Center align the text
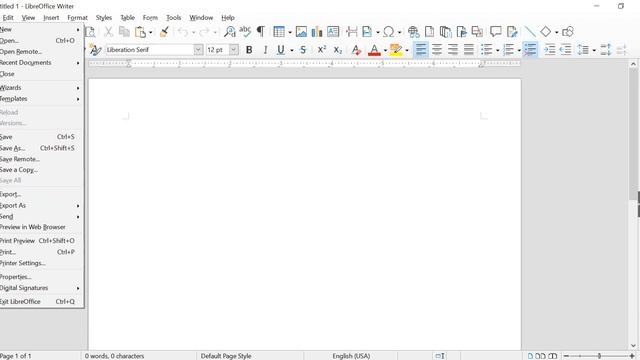Image resolution: width=640 pixels, height=360 pixels. pyautogui.click(x=437, y=50)
